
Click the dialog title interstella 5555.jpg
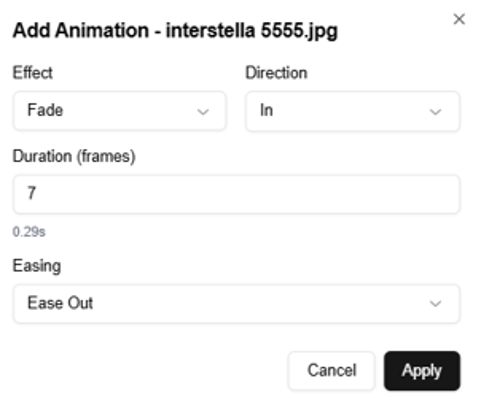252,31
